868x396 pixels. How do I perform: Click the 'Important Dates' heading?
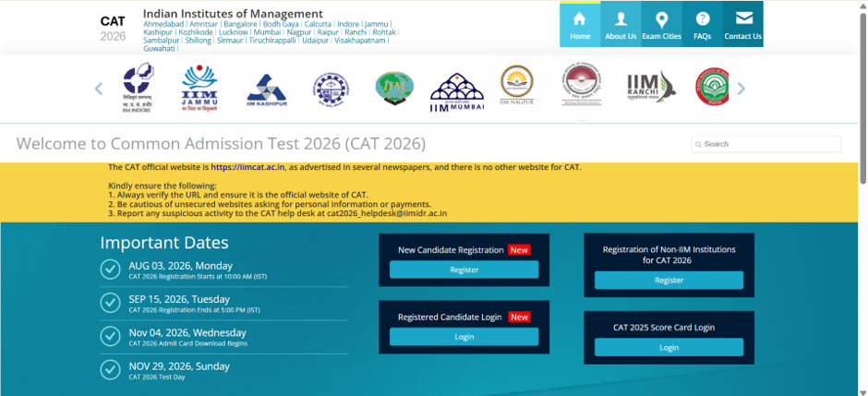164,243
